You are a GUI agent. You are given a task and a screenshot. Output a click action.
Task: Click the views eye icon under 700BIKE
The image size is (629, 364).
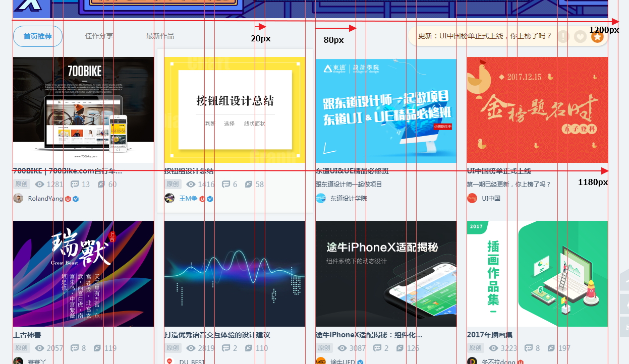tap(40, 184)
